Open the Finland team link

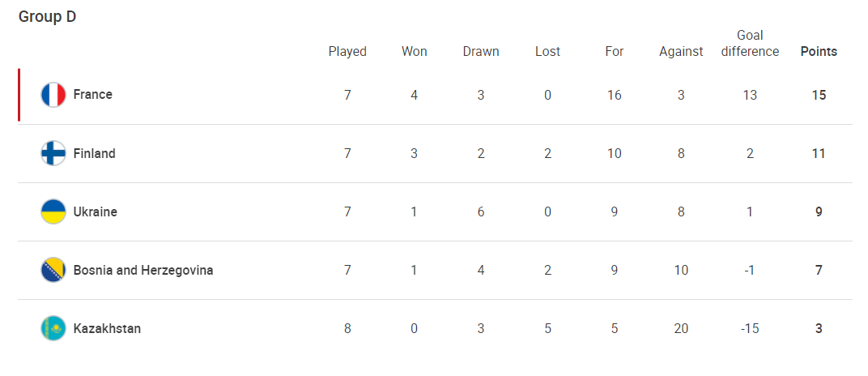(94, 153)
